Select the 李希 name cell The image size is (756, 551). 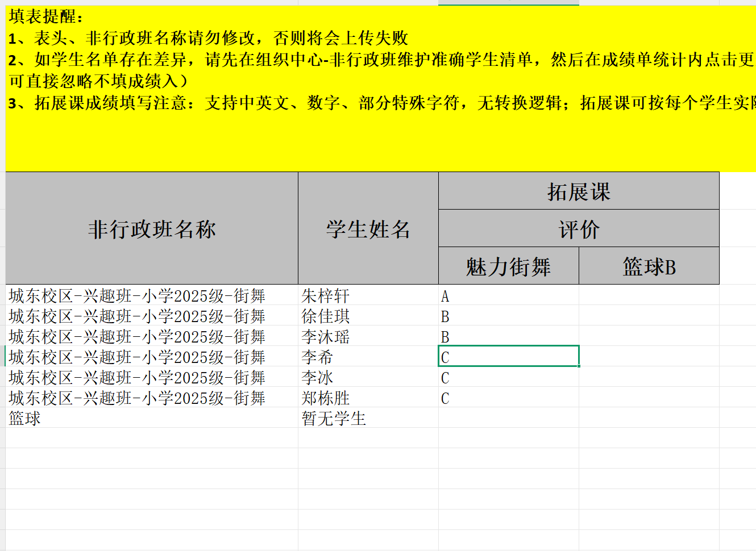coord(317,357)
